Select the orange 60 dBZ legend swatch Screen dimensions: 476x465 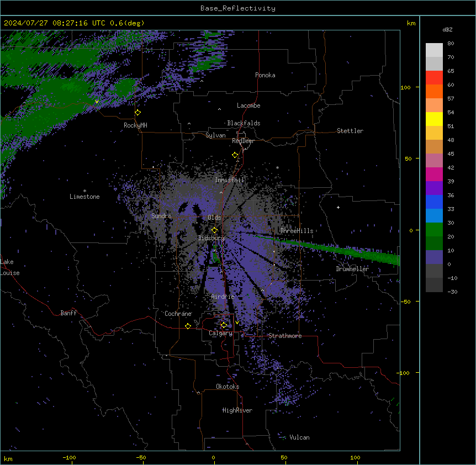(x=434, y=91)
